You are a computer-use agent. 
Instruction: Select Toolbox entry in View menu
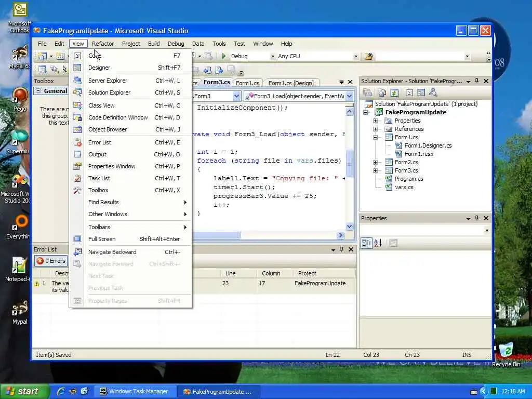[x=130, y=190]
